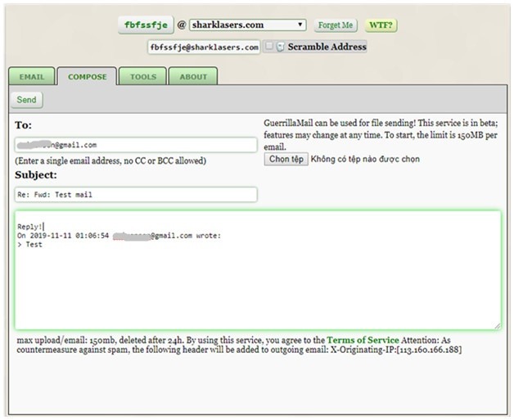Click the Subject field with Re: Fwd: Test mail
Viewport: 514px width, 420px height.
(136, 195)
